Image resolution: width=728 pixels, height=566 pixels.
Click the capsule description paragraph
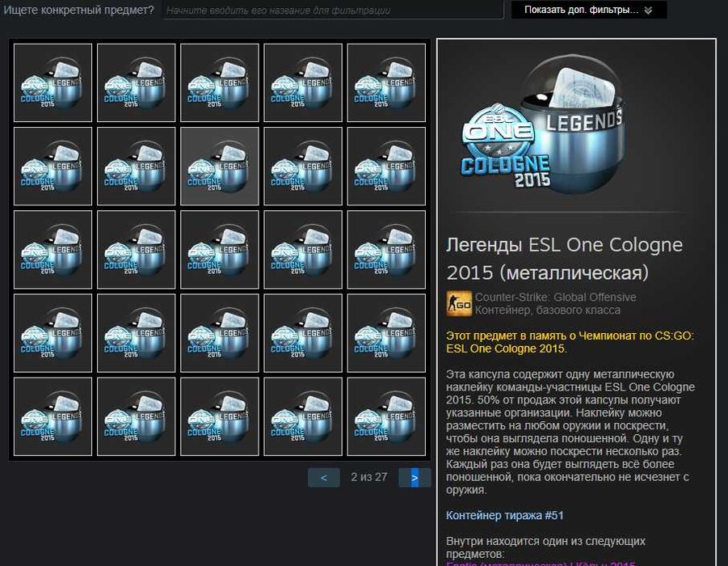[570, 432]
